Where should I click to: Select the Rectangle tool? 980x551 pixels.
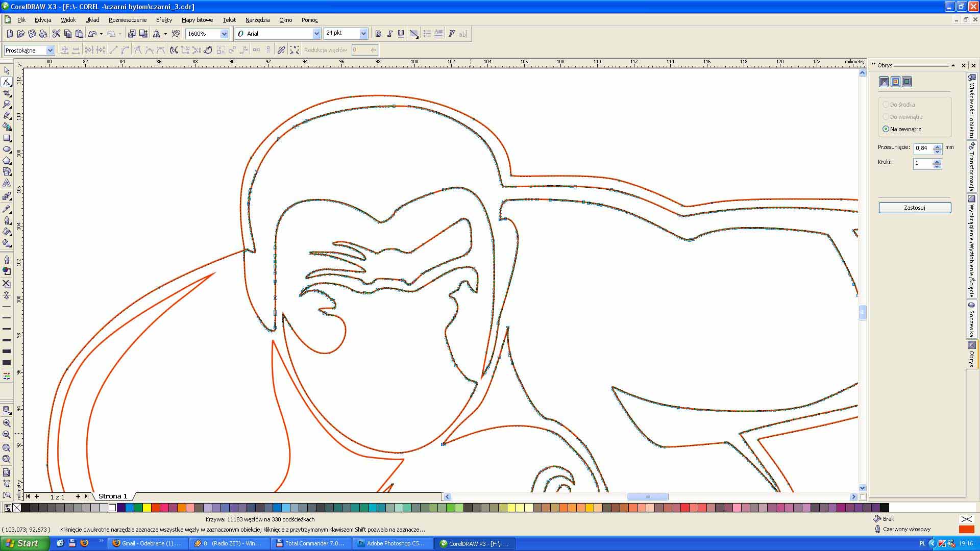point(7,138)
